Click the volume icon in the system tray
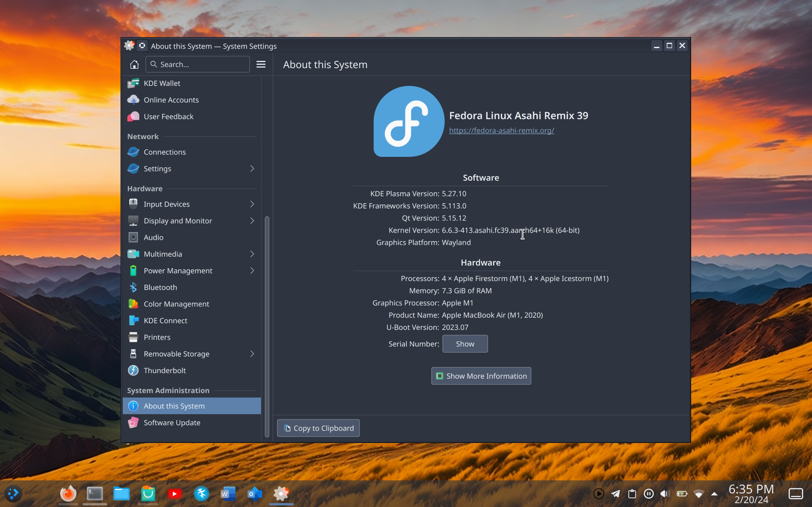This screenshot has width=812, height=507. point(665,494)
